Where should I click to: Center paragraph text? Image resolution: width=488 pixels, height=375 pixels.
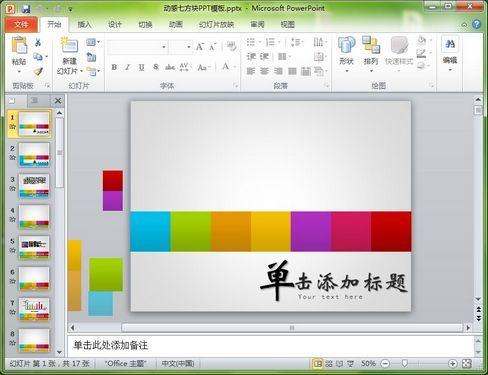pyautogui.click(x=264, y=71)
